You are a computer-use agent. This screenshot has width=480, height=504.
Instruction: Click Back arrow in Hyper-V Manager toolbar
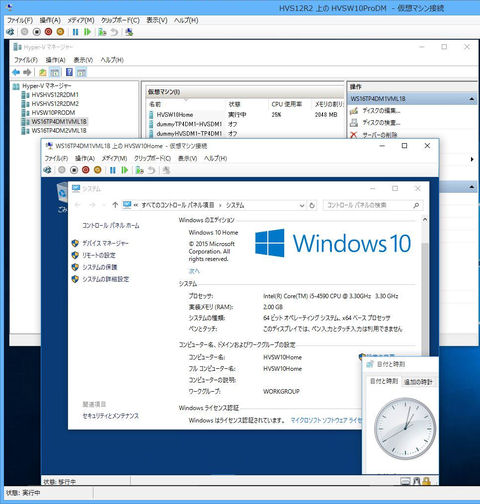16,72
